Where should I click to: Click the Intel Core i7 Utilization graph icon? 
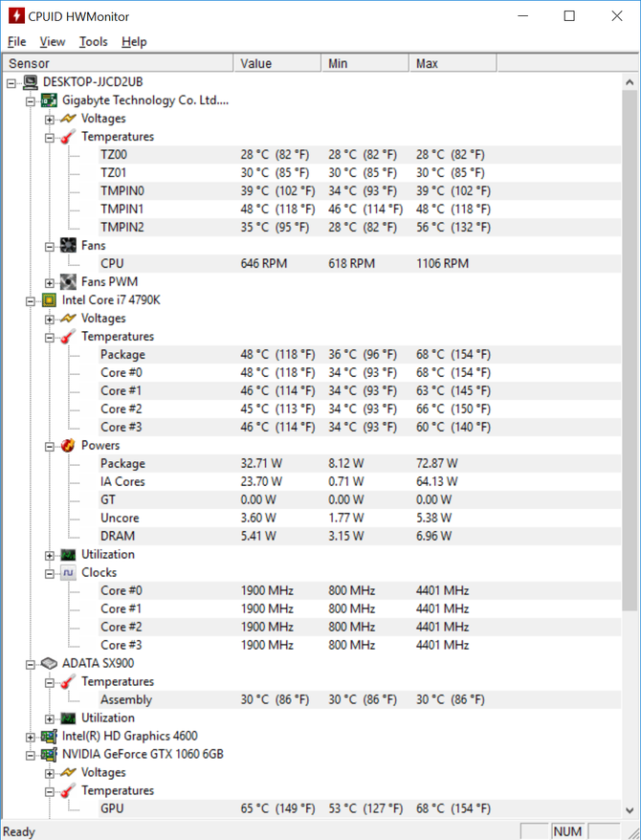[68, 555]
